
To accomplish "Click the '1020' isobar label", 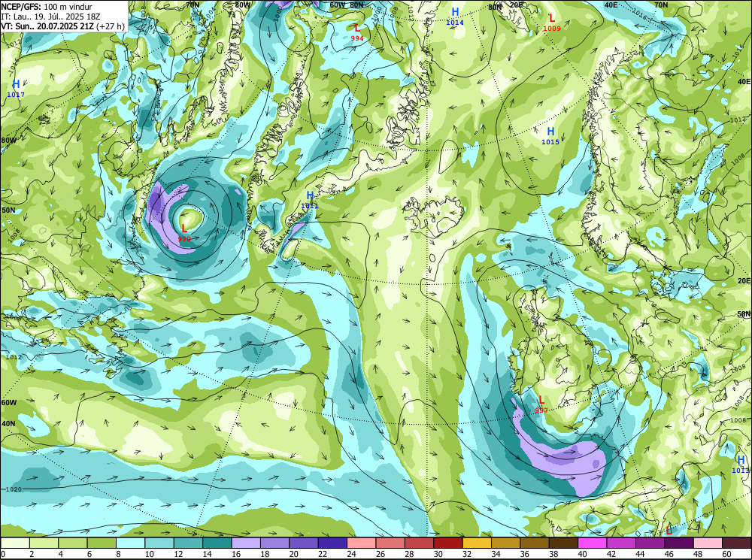I will [x=14, y=489].
